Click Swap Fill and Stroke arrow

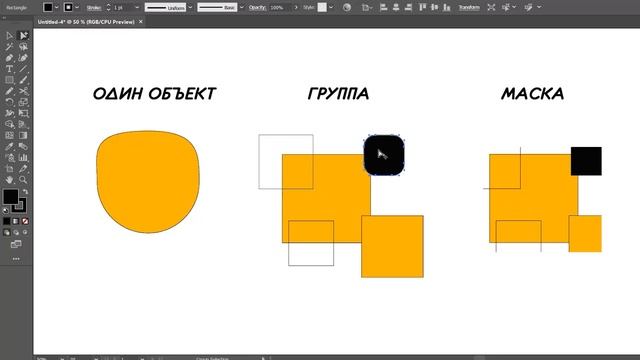[25, 191]
